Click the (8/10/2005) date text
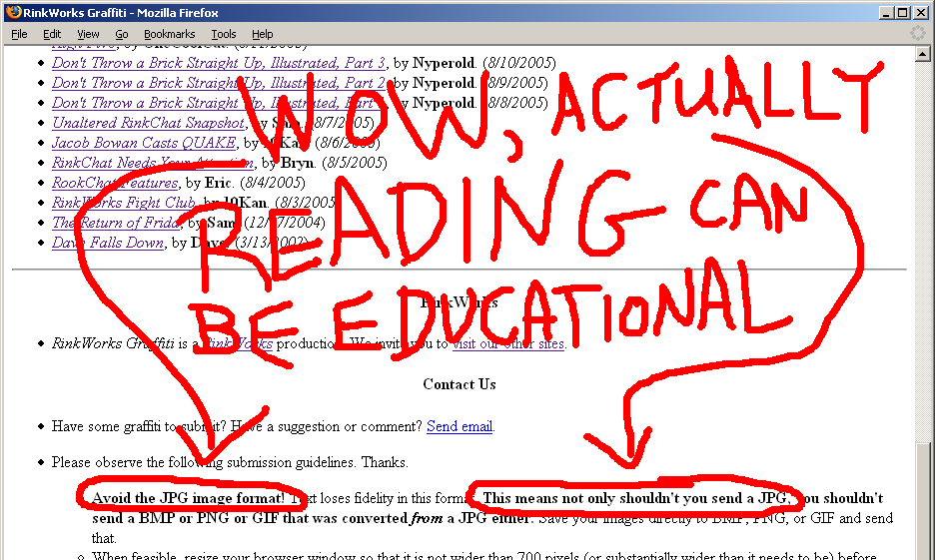Screen dimensions: 935x560 pyautogui.click(x=518, y=63)
